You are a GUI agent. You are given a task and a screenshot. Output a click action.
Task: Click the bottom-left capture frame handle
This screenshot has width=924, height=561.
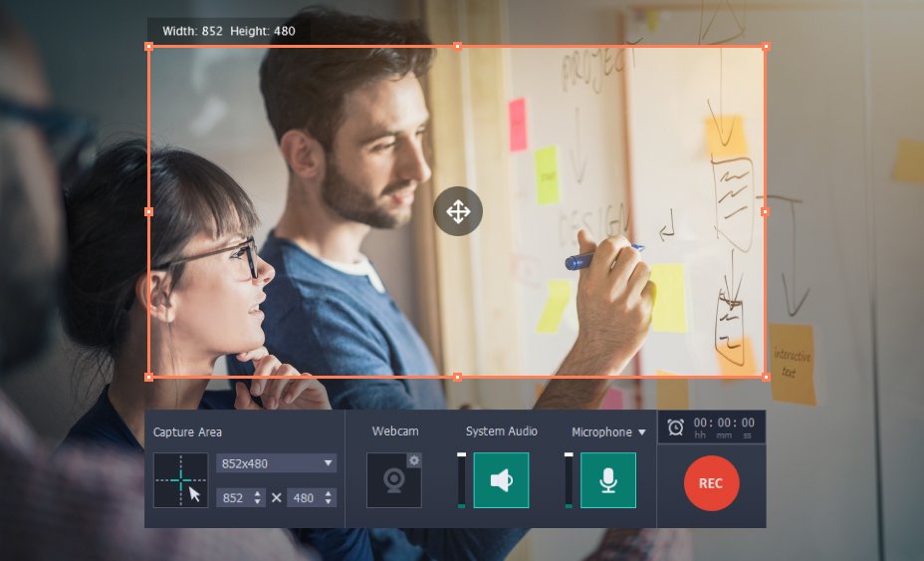tap(149, 377)
